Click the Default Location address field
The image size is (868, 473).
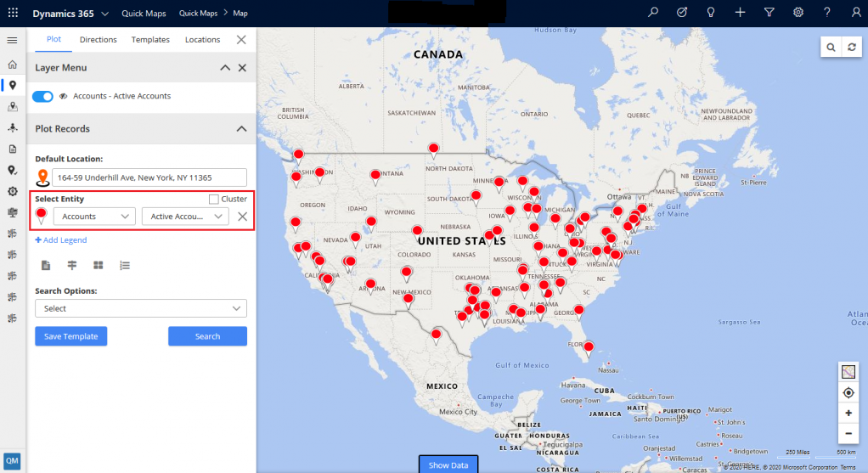point(149,177)
